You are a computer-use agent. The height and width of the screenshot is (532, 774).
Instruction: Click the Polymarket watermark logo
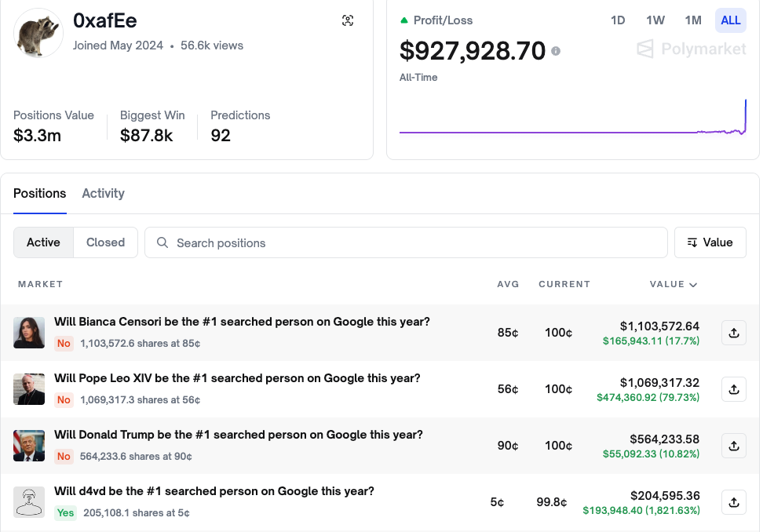pyautogui.click(x=691, y=50)
